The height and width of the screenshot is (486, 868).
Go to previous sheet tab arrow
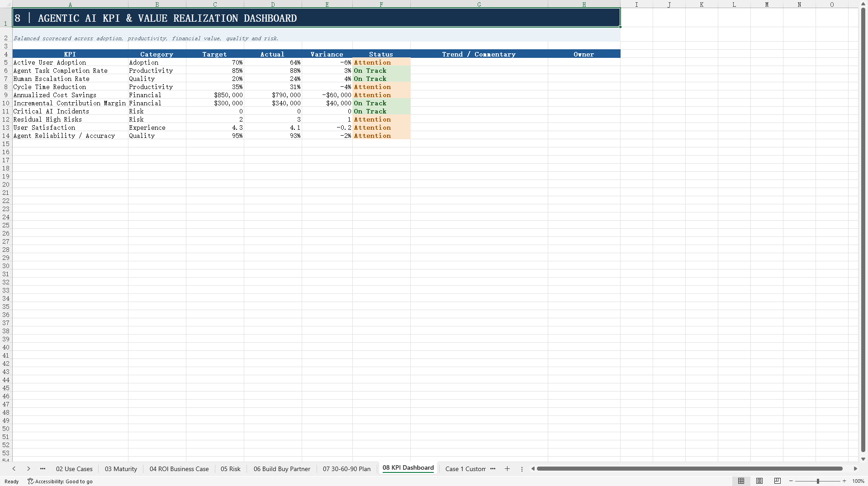pos(14,469)
